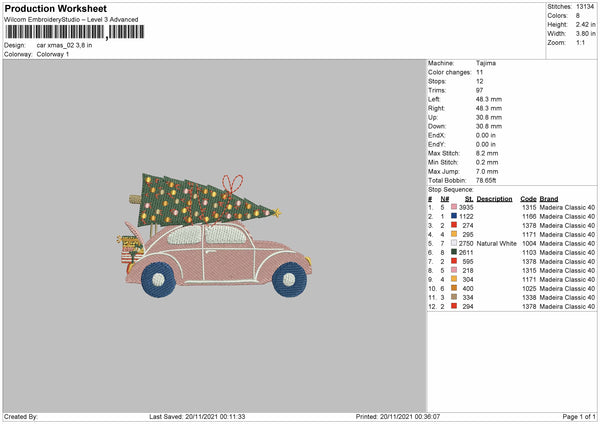Viewport: 600px width, 424px height.
Task: Click the Color changes value '11'
Action: tap(479, 72)
